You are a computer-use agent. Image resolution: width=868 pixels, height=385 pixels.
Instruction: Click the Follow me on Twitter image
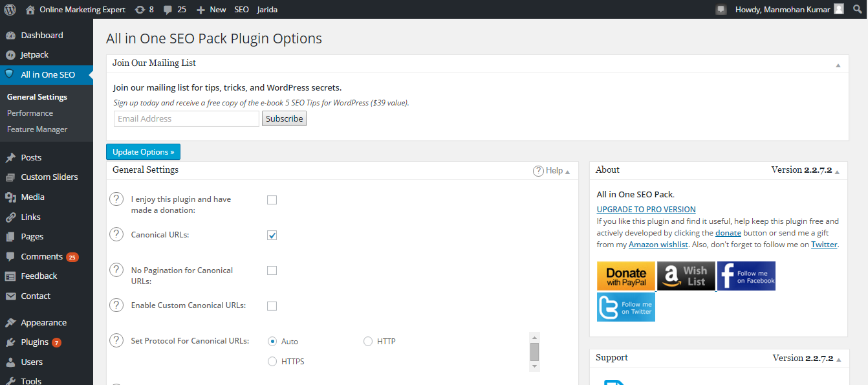click(x=626, y=307)
